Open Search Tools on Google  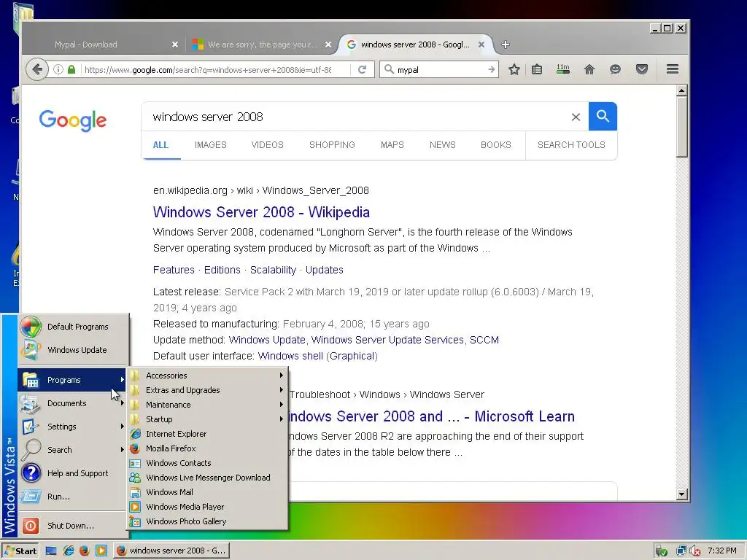(571, 145)
